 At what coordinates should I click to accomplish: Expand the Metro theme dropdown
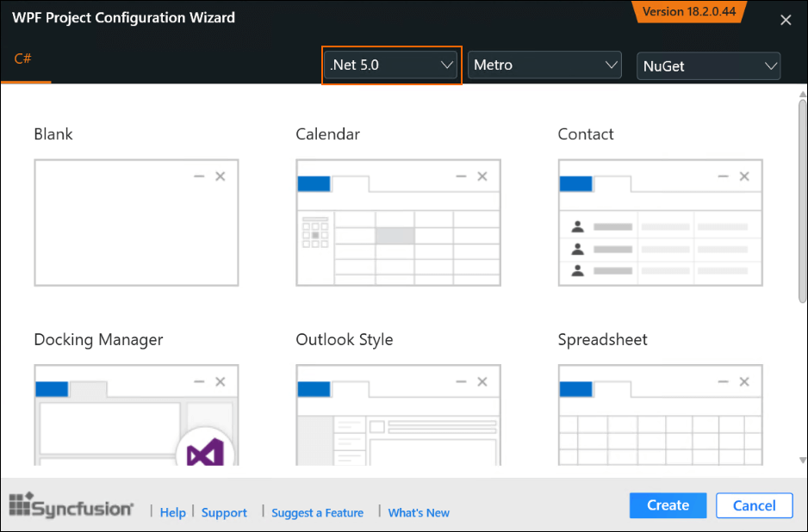point(544,65)
